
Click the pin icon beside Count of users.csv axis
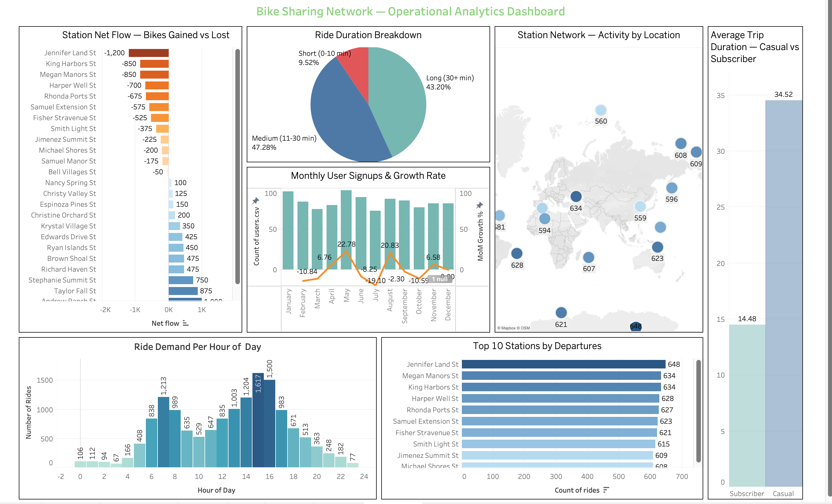point(256,201)
